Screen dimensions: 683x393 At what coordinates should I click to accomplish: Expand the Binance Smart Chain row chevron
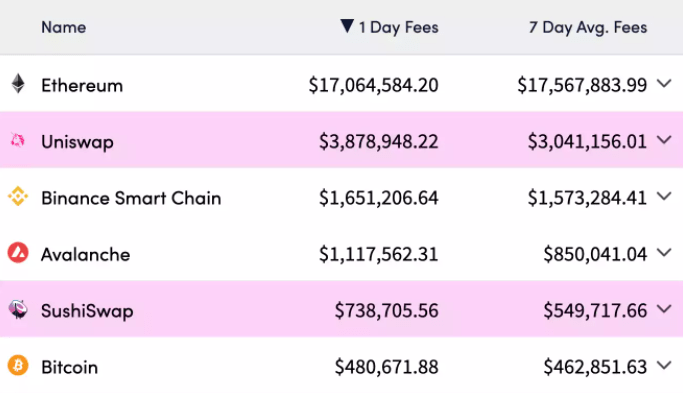point(664,196)
